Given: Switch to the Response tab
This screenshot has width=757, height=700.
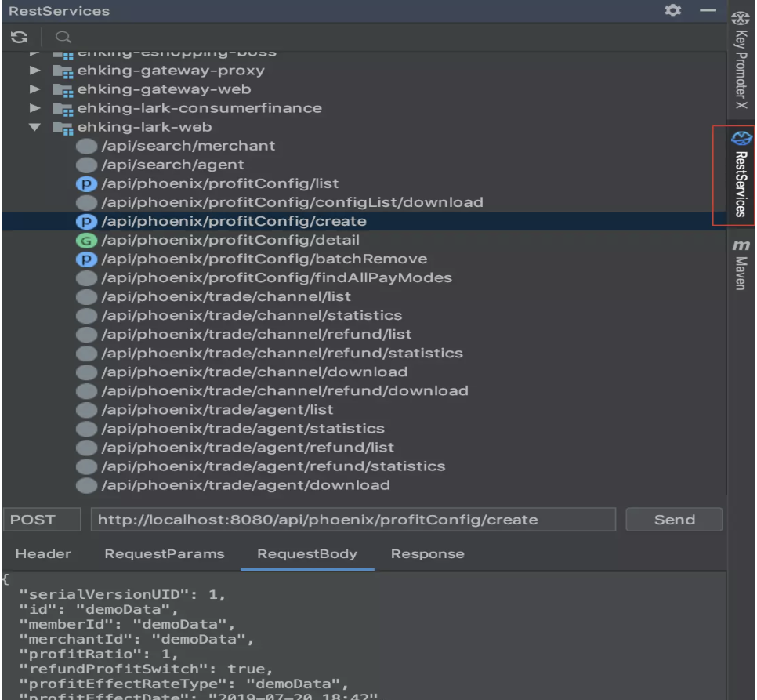Looking at the screenshot, I should 428,553.
